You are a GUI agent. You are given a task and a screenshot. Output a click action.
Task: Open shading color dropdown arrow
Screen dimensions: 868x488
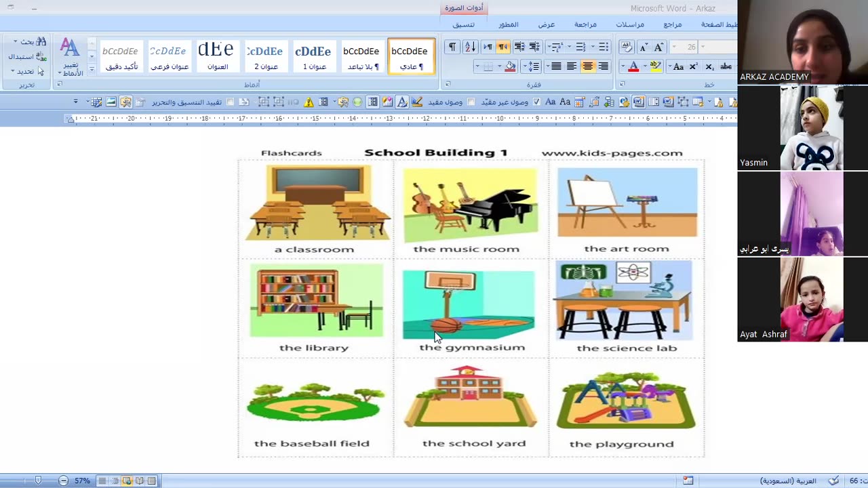[500, 66]
